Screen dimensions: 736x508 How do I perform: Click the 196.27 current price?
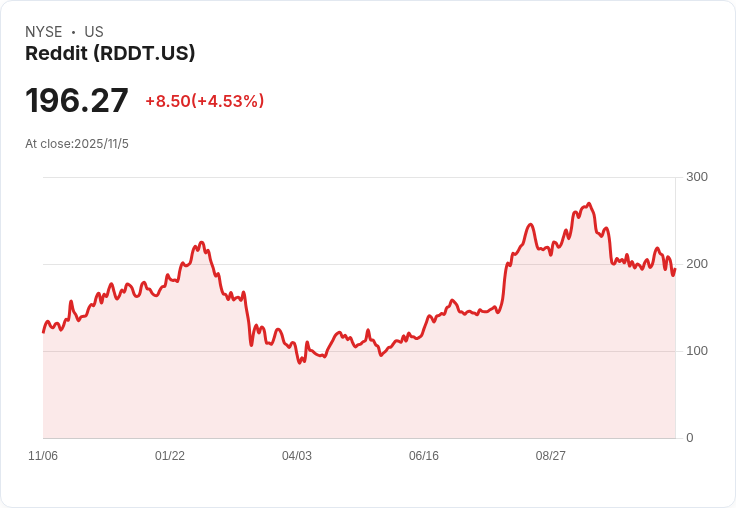[77, 101]
